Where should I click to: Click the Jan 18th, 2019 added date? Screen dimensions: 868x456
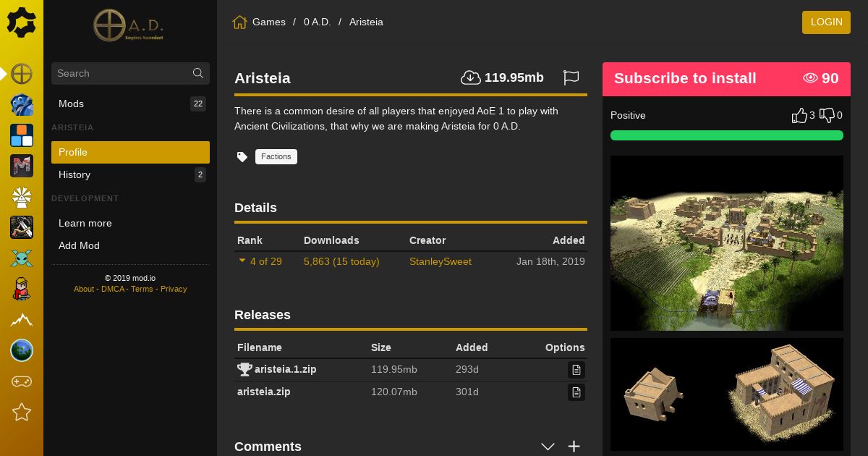coord(550,261)
